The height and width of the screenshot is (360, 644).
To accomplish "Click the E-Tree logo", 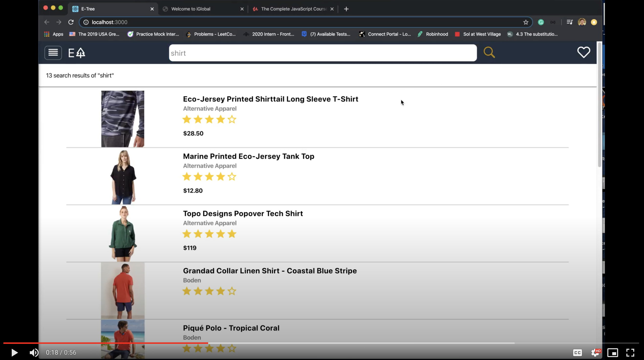I will coord(77,53).
